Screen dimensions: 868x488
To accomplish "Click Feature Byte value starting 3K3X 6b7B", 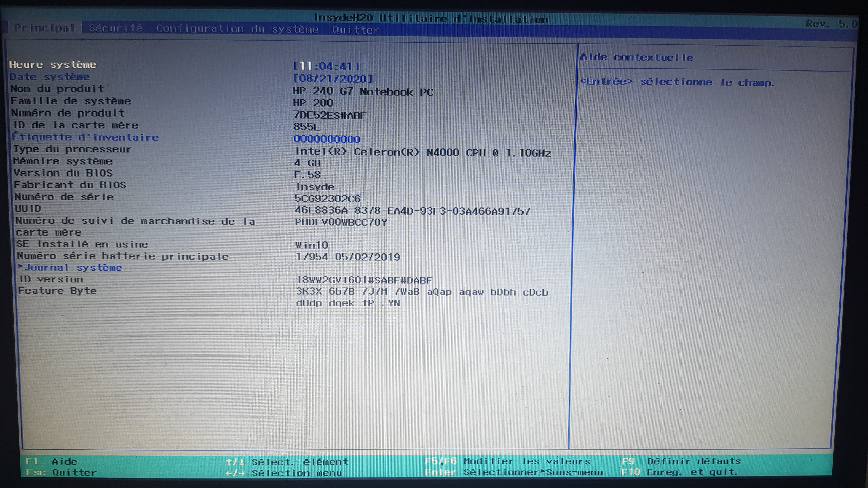I will click(x=422, y=298).
